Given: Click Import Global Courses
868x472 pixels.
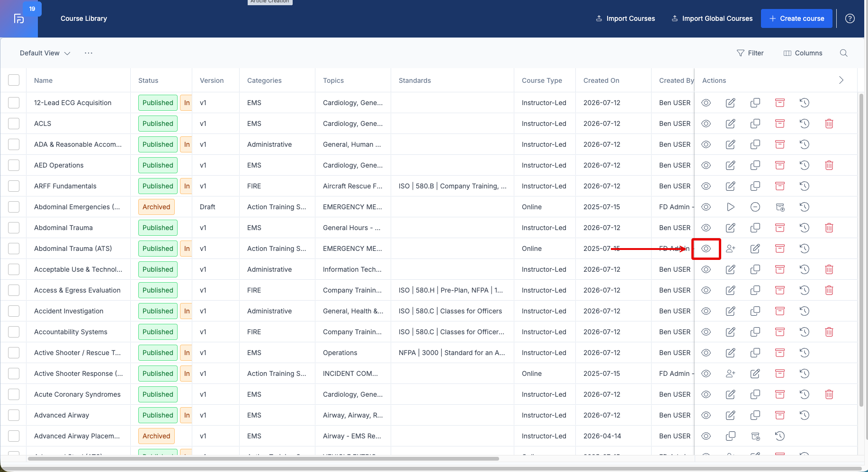Looking at the screenshot, I should pos(712,18).
